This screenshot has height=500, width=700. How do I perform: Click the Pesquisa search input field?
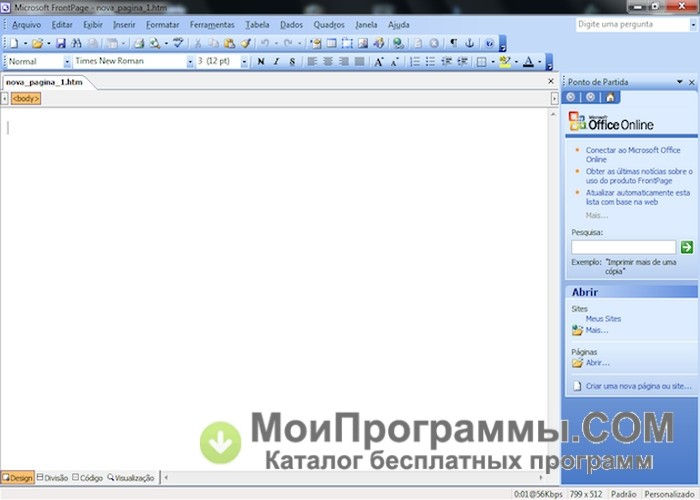click(x=624, y=247)
